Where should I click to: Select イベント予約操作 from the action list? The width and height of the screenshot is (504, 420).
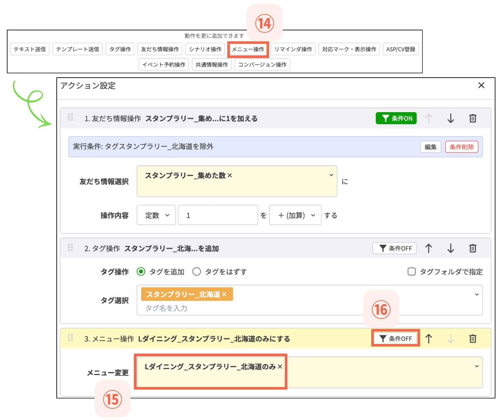click(x=163, y=64)
